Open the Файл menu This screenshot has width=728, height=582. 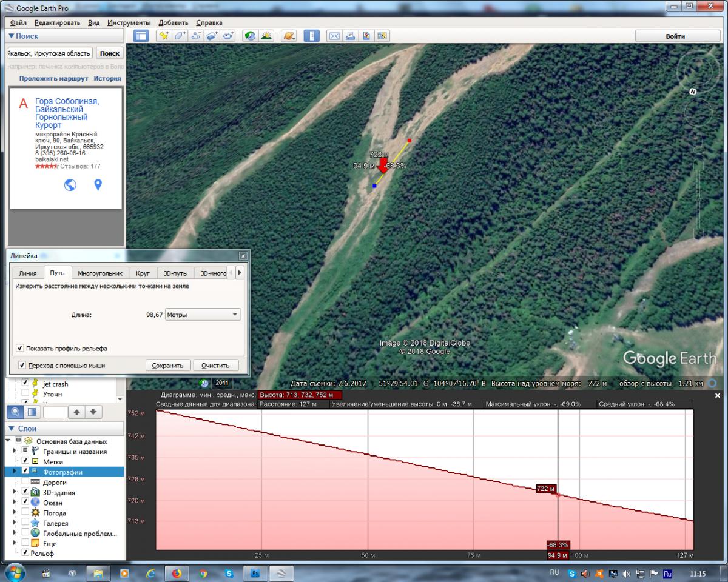[18, 22]
